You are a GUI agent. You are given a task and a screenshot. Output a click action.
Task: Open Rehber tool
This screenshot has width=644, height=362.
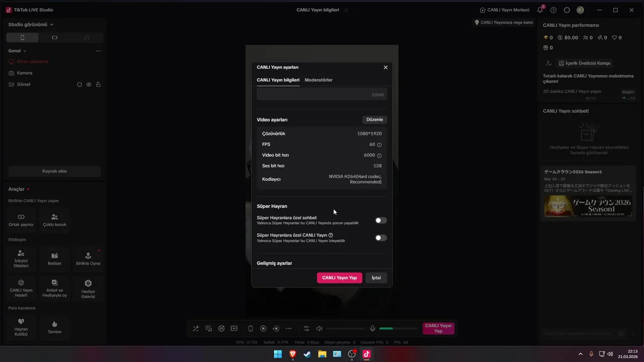click(x=54, y=259)
